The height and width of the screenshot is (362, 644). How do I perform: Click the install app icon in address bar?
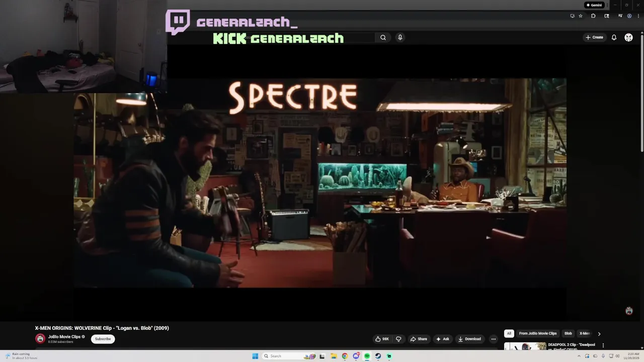point(572,16)
